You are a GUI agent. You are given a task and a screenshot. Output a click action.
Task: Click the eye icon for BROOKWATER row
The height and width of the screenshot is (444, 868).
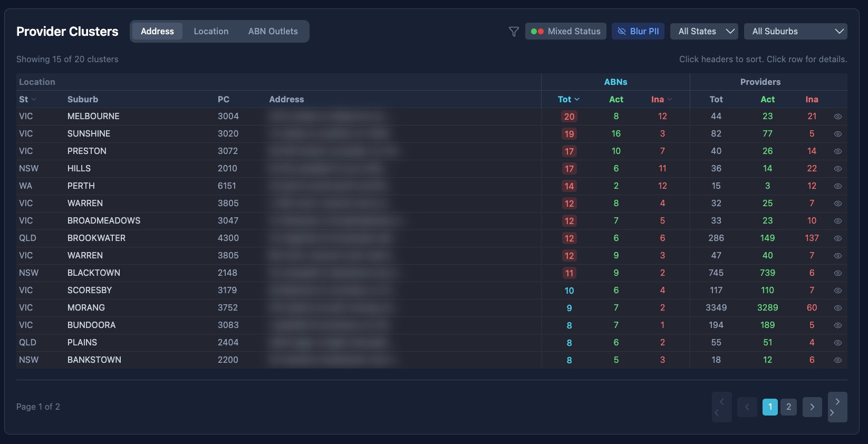point(838,238)
